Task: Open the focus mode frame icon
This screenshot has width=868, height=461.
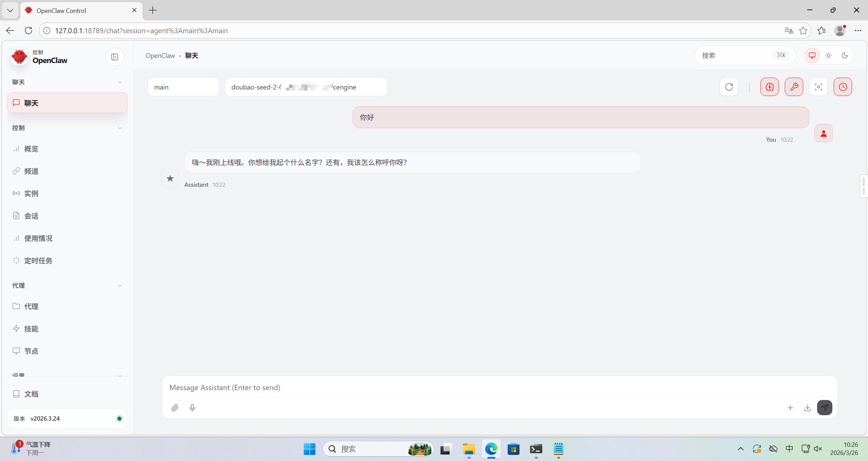Action: click(818, 87)
